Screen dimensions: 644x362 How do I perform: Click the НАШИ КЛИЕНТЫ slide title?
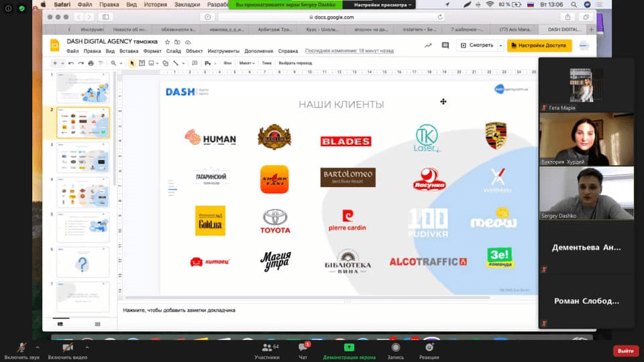click(x=341, y=105)
